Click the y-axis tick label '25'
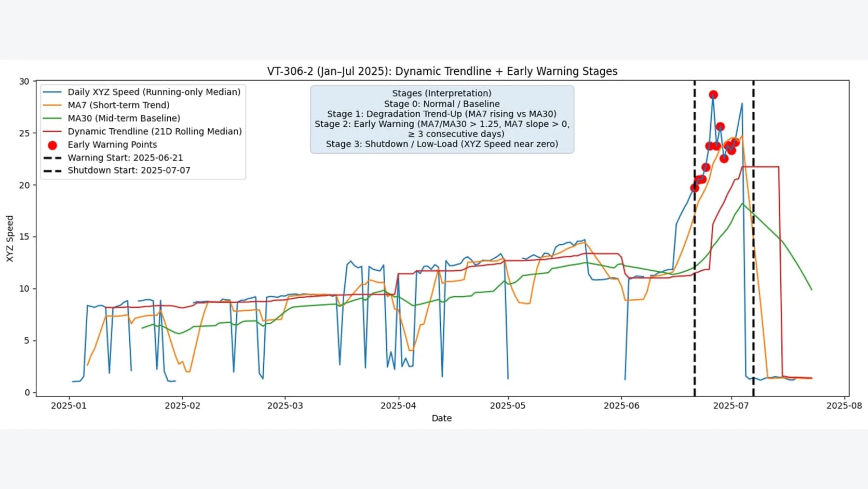 (24, 133)
